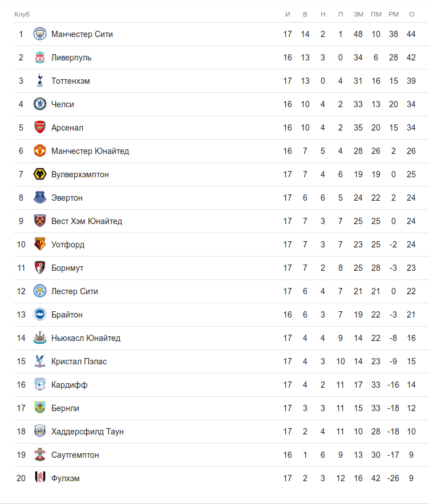Click the Ньюкасл Юнайтед team name

tap(86, 338)
